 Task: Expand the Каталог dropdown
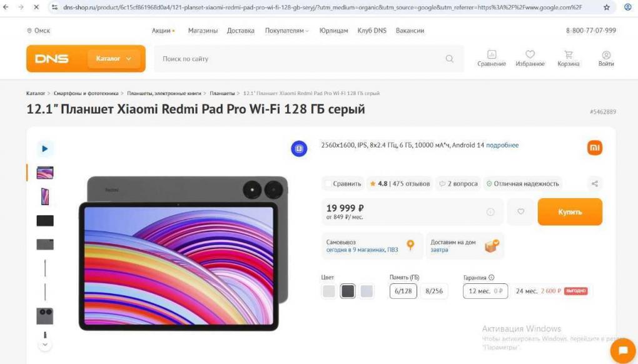[x=113, y=59]
